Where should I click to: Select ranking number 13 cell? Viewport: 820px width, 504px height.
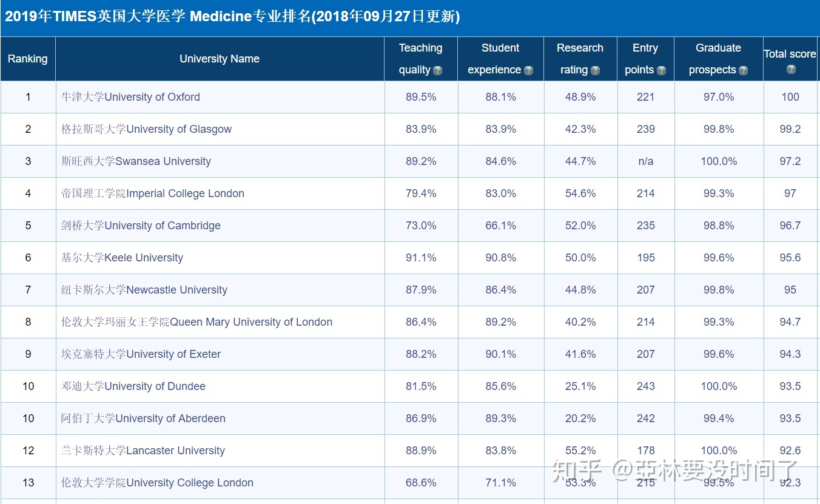pyautogui.click(x=28, y=483)
